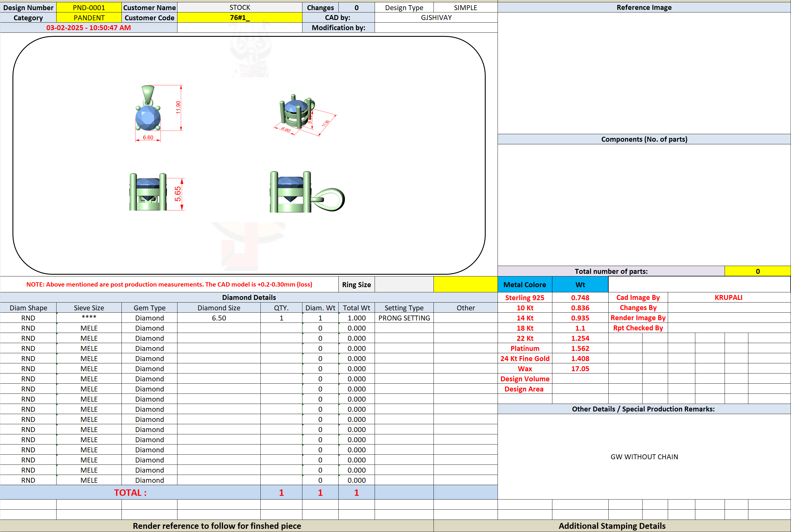Select the Sieve Size column header
The width and height of the screenshot is (791, 532).
coord(89,308)
